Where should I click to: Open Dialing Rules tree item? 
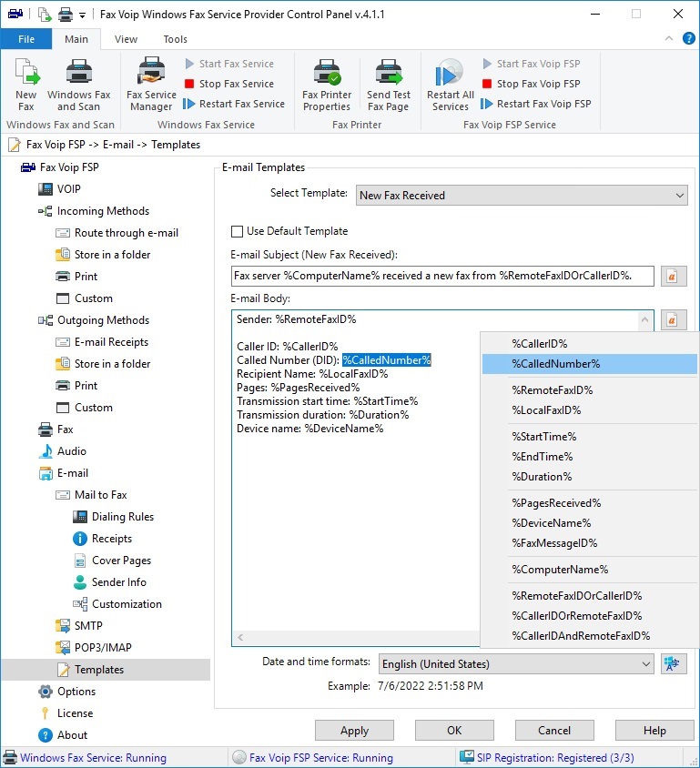click(114, 517)
